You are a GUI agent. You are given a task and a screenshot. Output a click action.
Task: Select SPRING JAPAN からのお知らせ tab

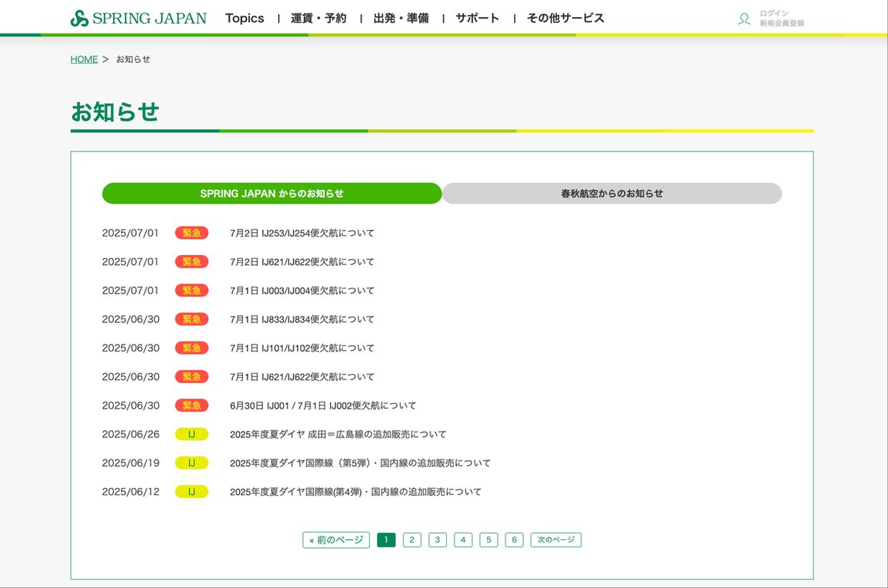pyautogui.click(x=272, y=194)
